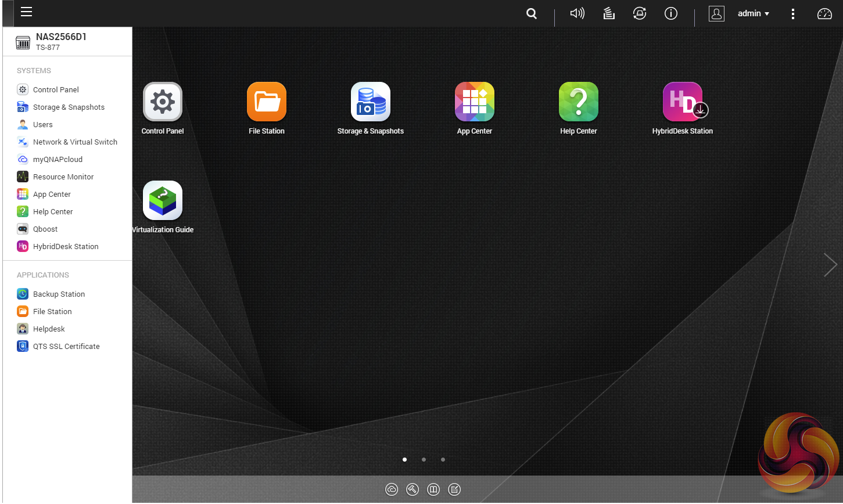The height and width of the screenshot is (504, 843).
Task: Click the NAS2566D1 device name header
Action: (61, 37)
